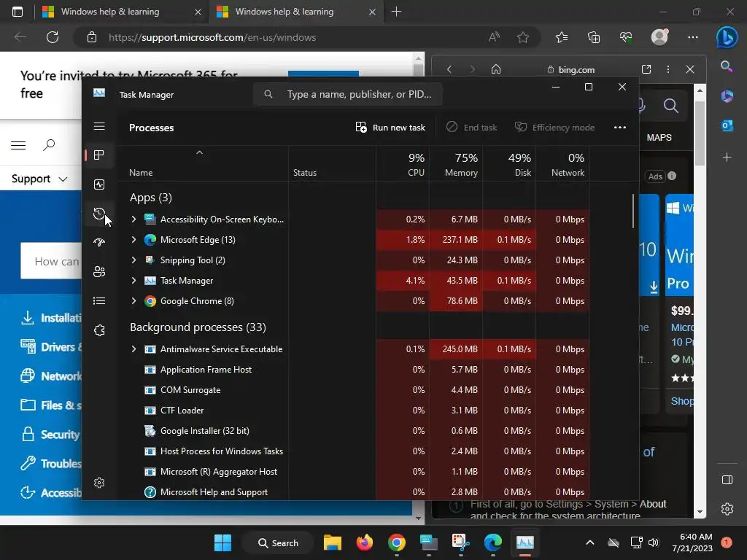Click the home icon in Bing sidebar pane
The height and width of the screenshot is (560, 747).
pyautogui.click(x=496, y=69)
